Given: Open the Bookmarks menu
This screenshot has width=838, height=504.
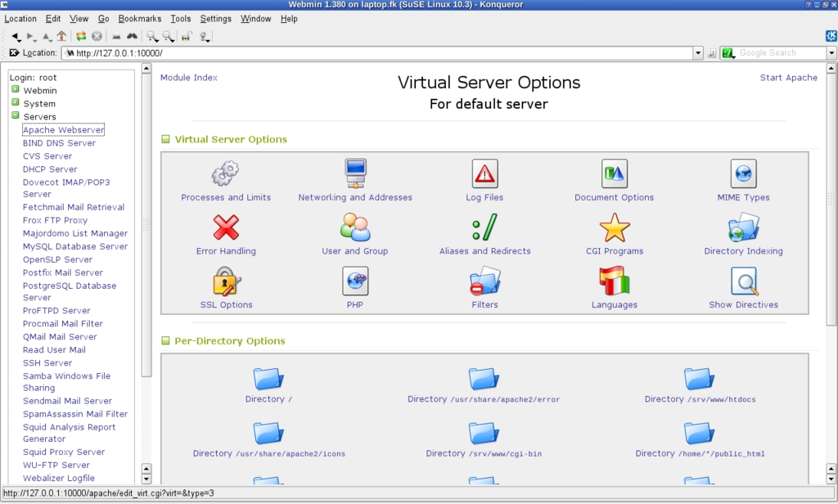Looking at the screenshot, I should (139, 19).
